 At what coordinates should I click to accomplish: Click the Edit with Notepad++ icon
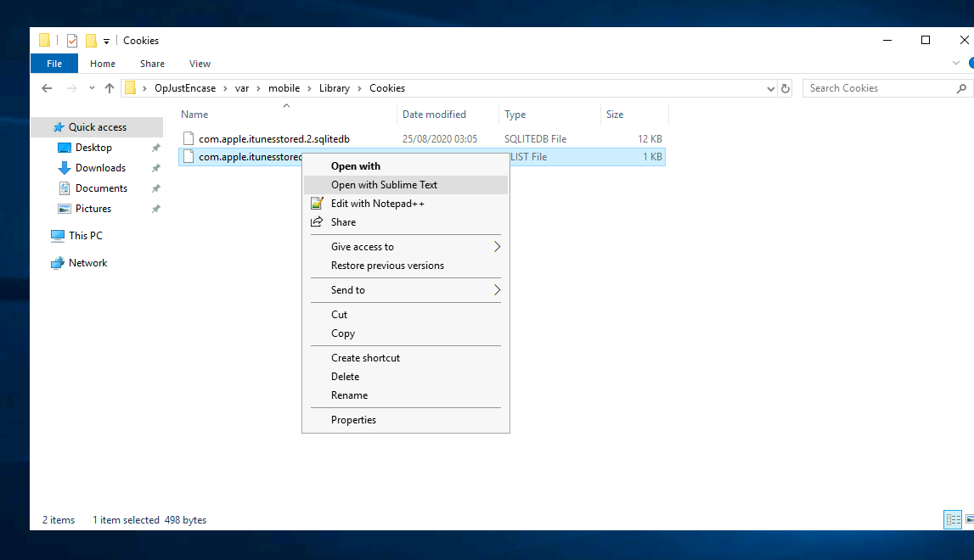pos(317,204)
